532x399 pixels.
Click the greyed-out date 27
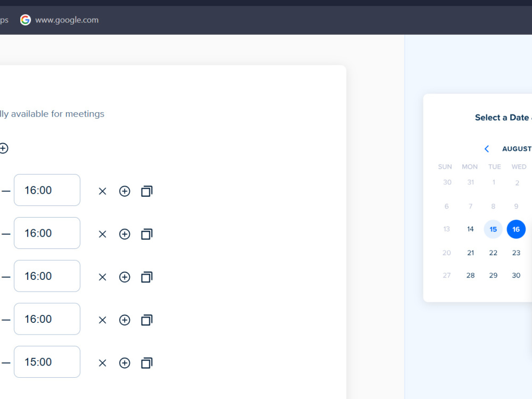click(x=446, y=275)
